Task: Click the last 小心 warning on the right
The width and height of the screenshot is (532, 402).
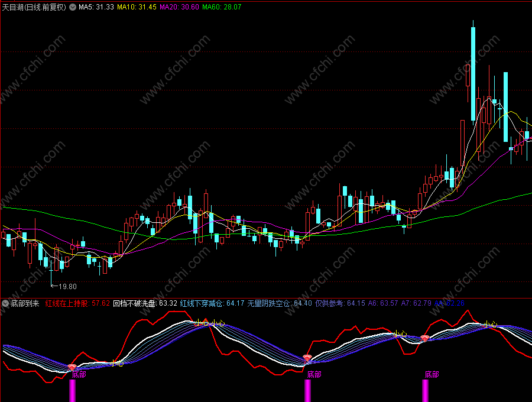Action: click(491, 325)
